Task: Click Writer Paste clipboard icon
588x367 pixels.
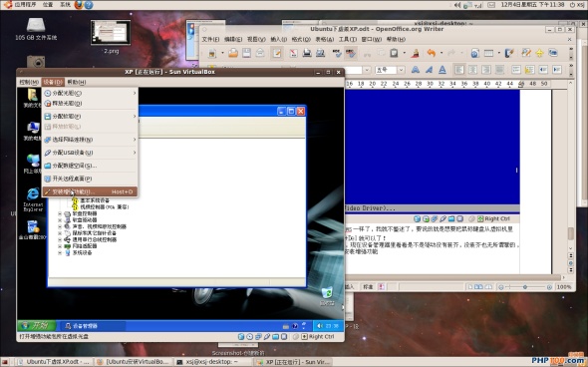Action: (394, 53)
